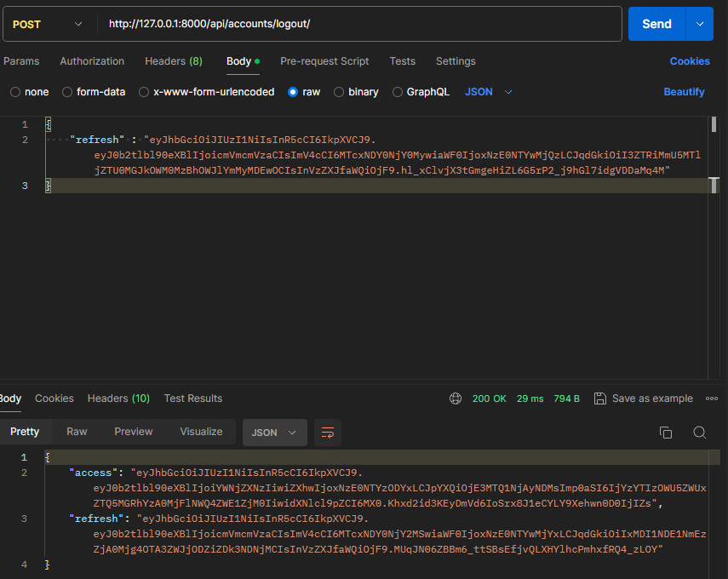Switch response view to Raw
Image resolution: width=728 pixels, height=579 pixels.
point(77,432)
